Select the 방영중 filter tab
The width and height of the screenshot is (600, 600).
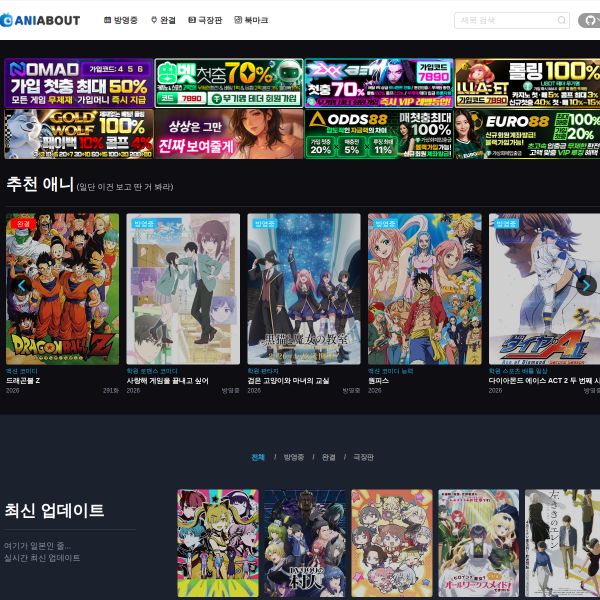point(294,457)
